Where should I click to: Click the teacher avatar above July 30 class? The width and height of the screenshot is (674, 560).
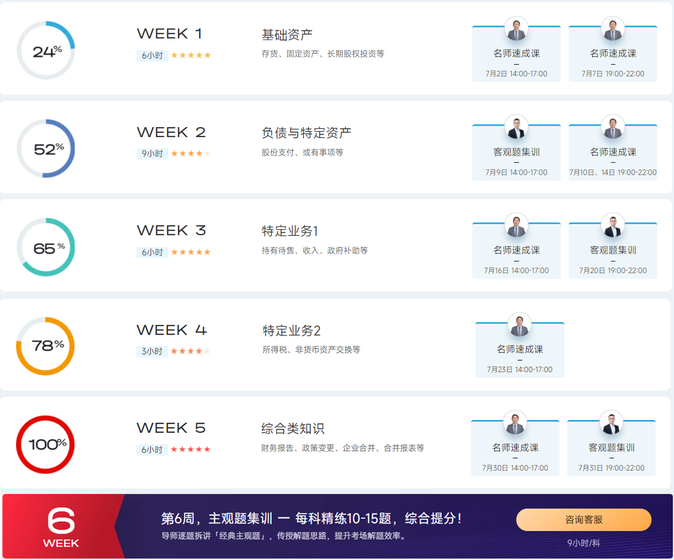(515, 423)
